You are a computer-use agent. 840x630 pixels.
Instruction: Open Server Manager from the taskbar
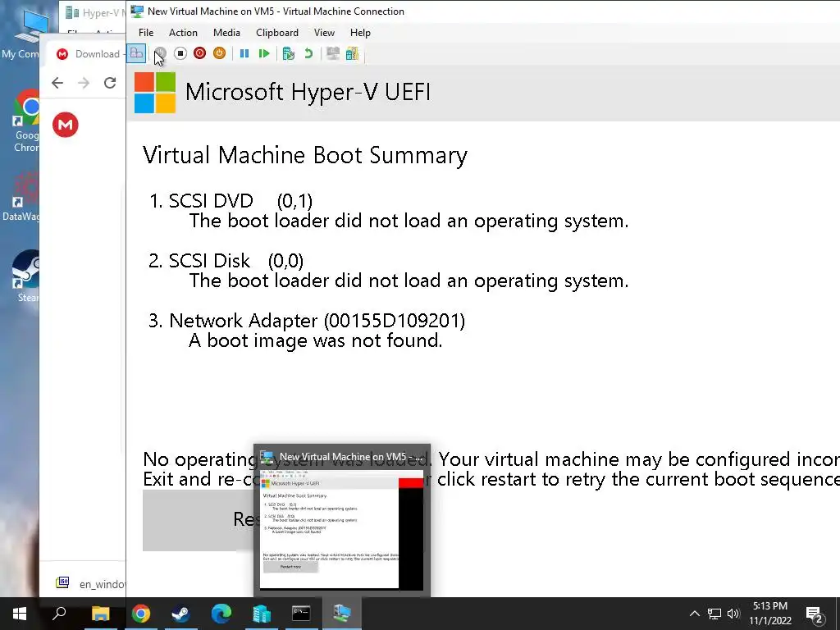coord(262,614)
